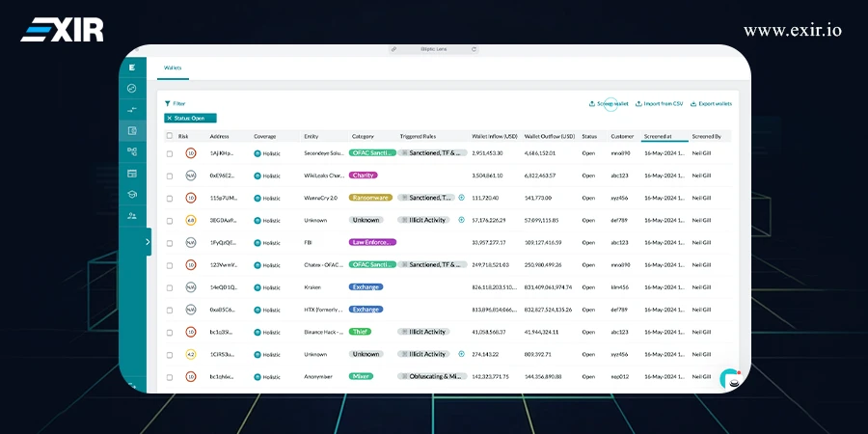Open the wallets sidebar icon
The height and width of the screenshot is (434, 868).
pyautogui.click(x=132, y=130)
